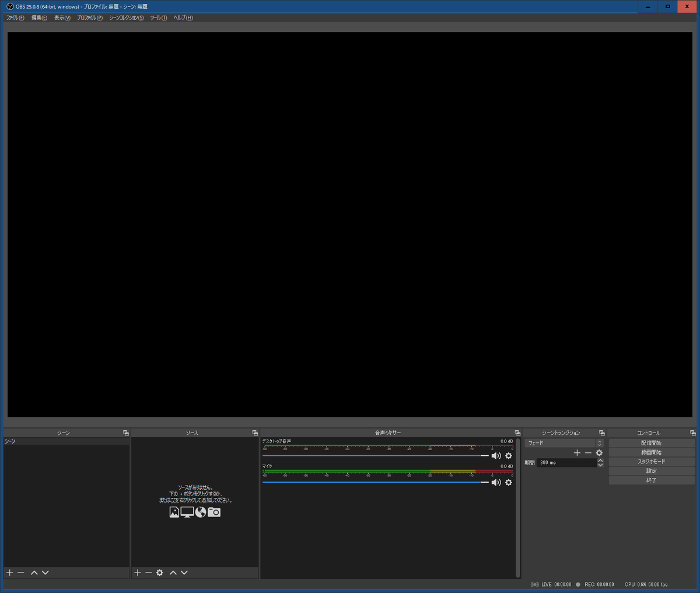Click the image source icon in the Sources hint
The image size is (700, 593).
point(174,512)
